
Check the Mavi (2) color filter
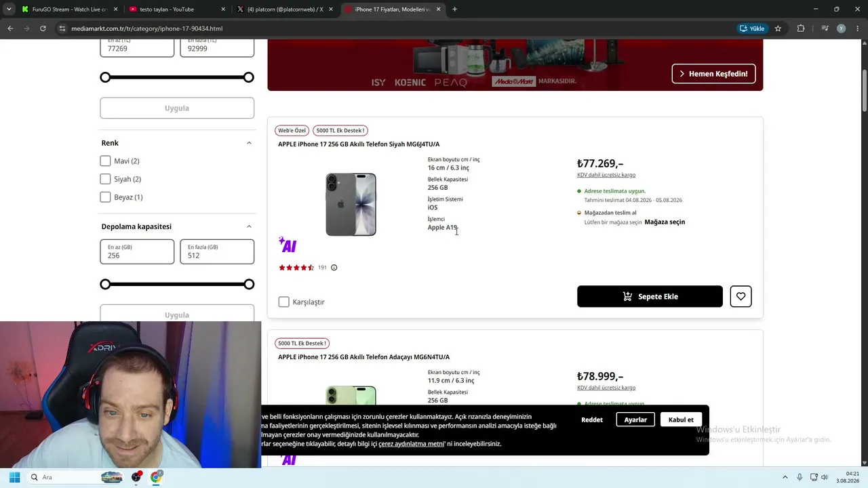click(x=105, y=161)
